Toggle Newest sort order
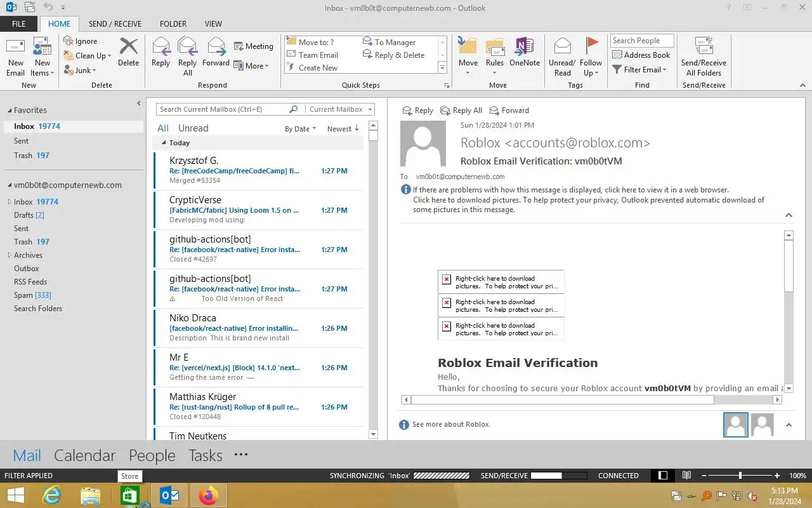The image size is (812, 508). (x=343, y=129)
